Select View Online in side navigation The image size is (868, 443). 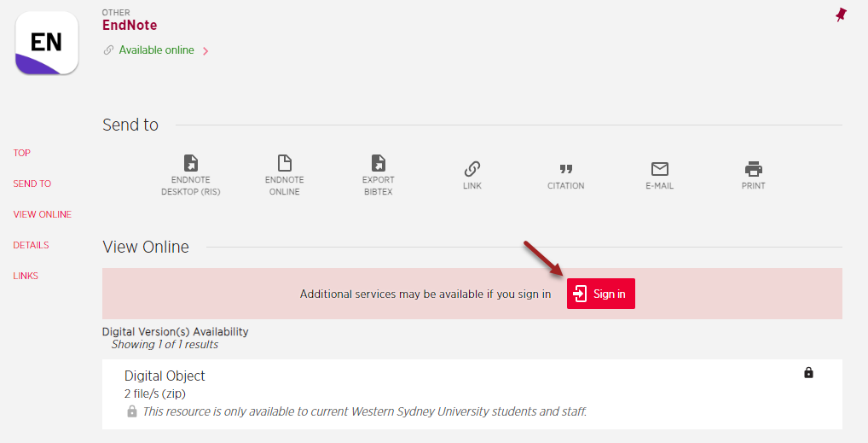[x=43, y=214]
